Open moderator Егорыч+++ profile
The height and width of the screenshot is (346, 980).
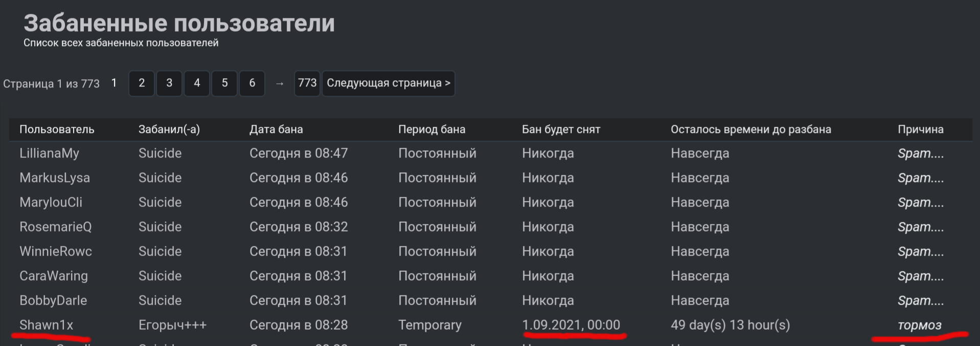[172, 325]
